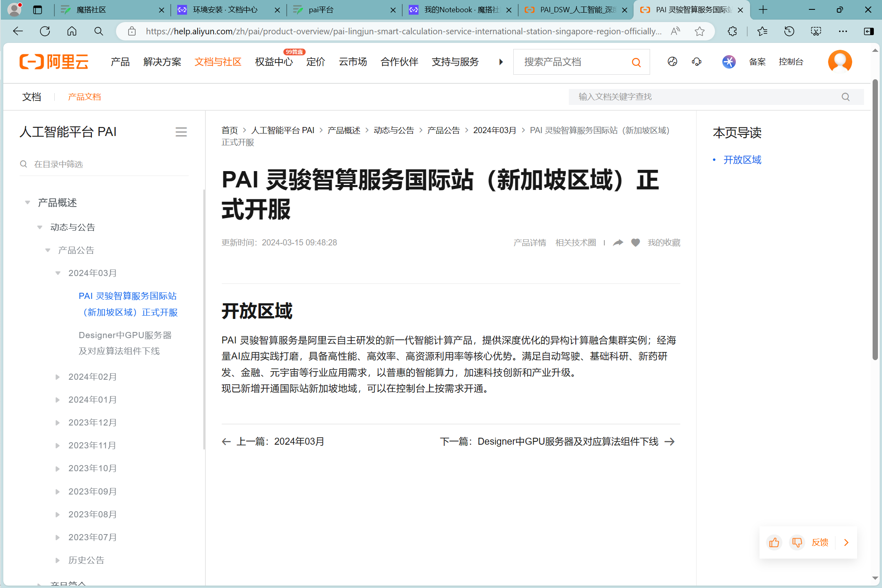Go to previous article 2024年03月

(x=273, y=441)
